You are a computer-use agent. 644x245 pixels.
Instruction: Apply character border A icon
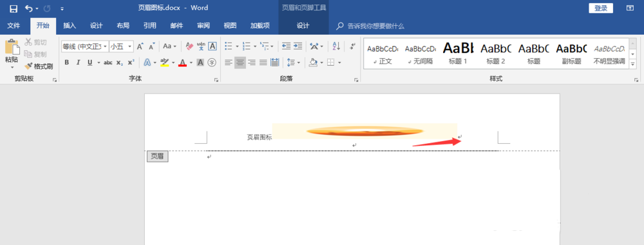[x=213, y=46]
